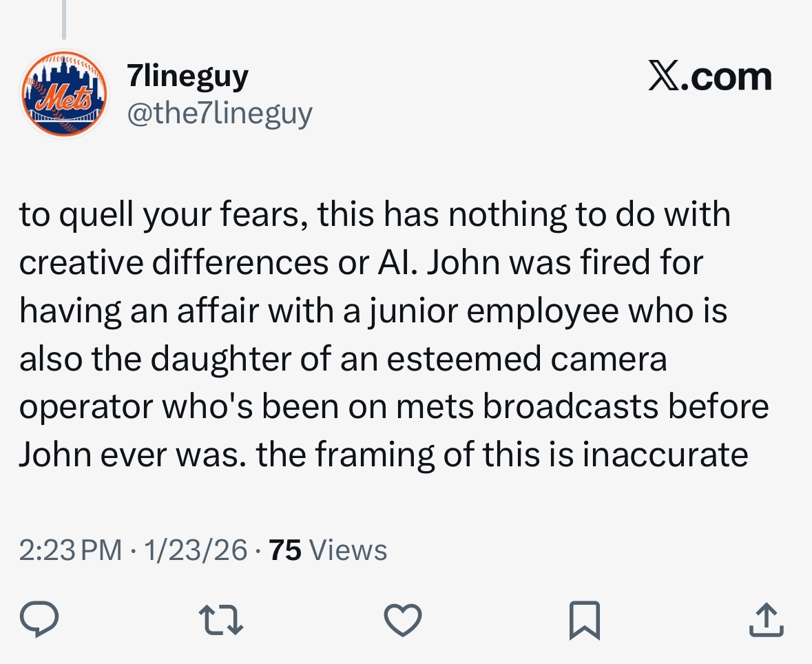812x664 pixels.
Task: View the 75 Views analytics count
Action: coord(284,550)
